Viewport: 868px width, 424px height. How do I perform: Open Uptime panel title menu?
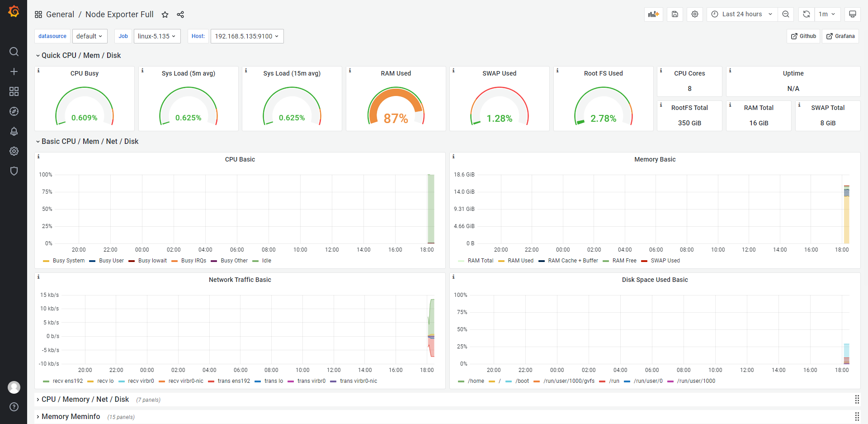[793, 73]
